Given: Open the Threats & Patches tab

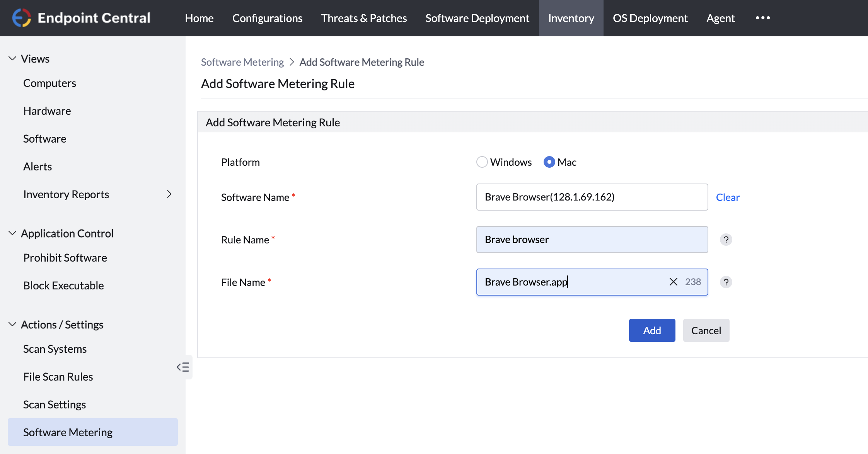Looking at the screenshot, I should 363,18.
